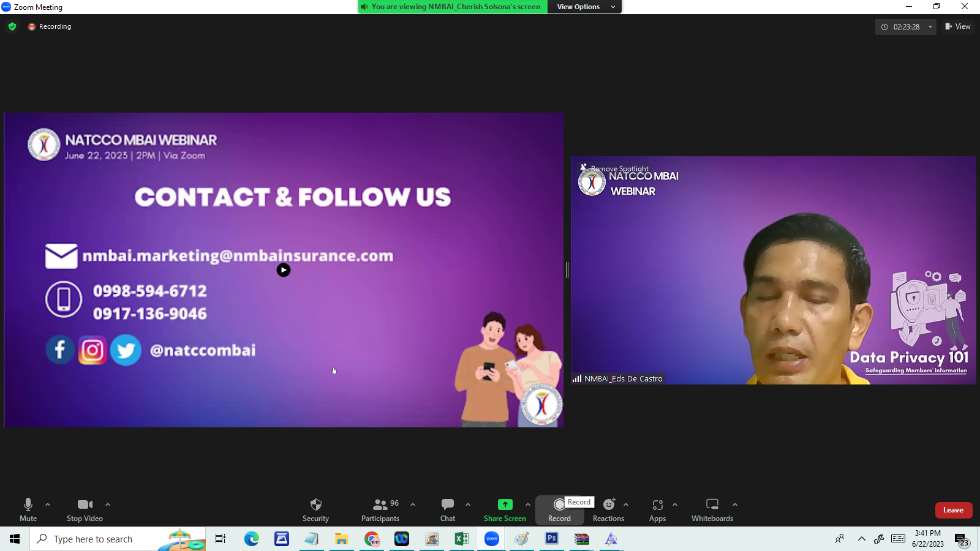This screenshot has height=551, width=980.
Task: Click the meeting timer 02:23:28
Action: pos(906,27)
